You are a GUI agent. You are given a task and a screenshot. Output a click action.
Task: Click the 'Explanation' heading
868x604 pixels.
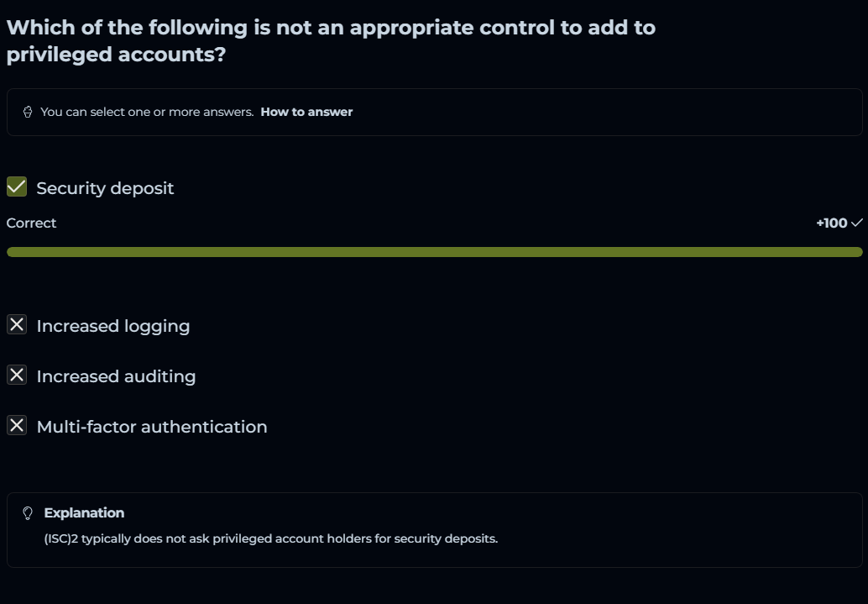pos(84,512)
